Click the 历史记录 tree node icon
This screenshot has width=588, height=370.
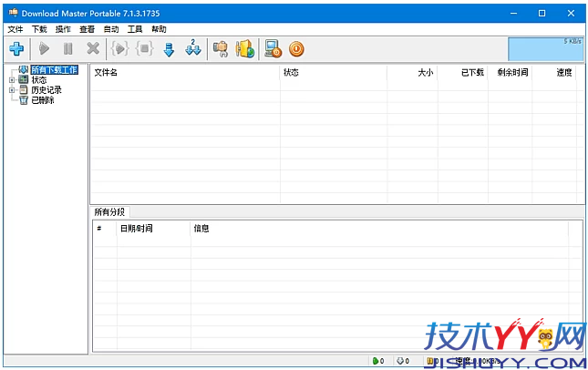click(x=24, y=89)
